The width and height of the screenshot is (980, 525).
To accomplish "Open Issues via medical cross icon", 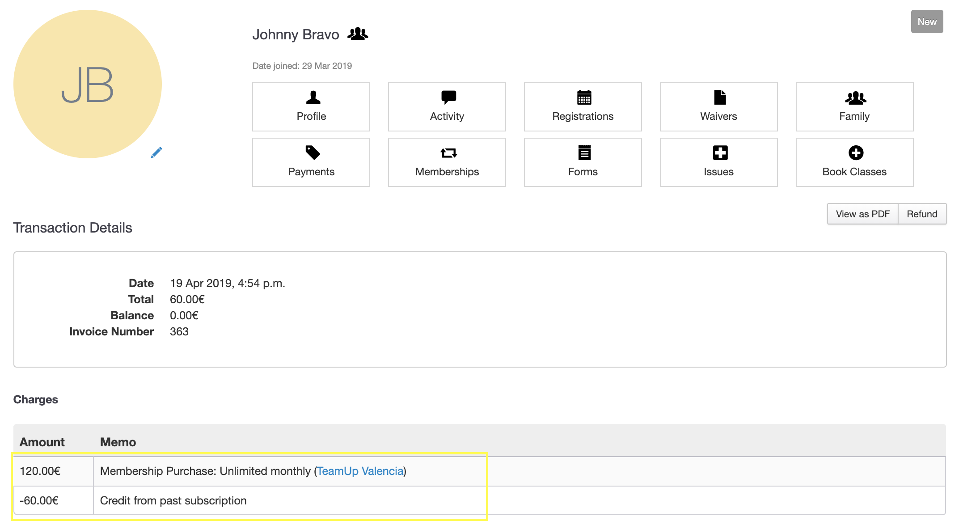I will click(x=718, y=162).
